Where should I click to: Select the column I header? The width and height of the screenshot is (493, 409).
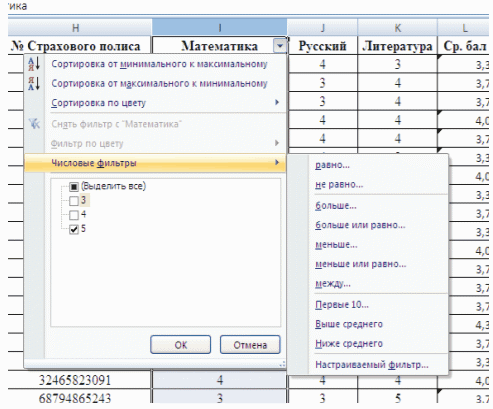[220, 28]
